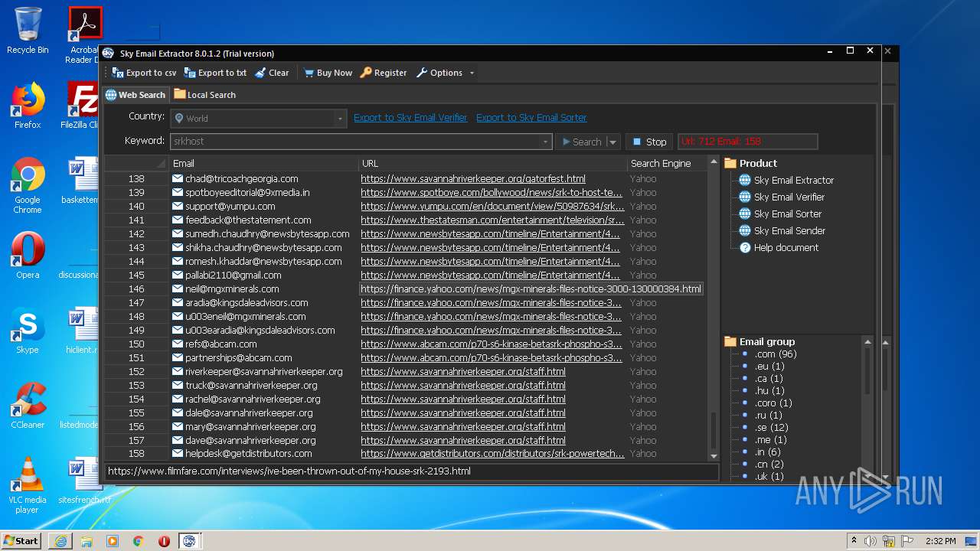The image size is (980, 551).
Task: Select the .com (96) email group
Action: 776,354
